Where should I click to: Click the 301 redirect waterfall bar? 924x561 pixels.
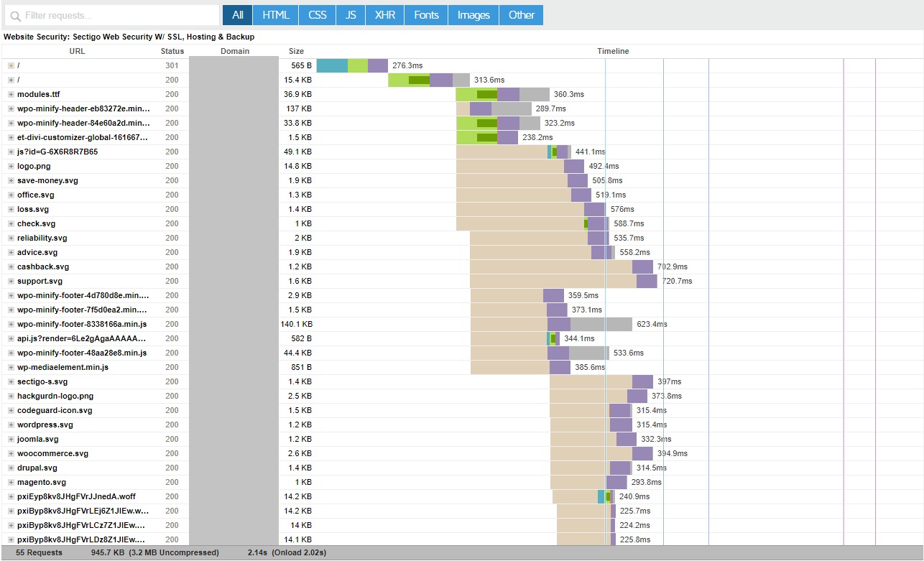click(x=352, y=65)
